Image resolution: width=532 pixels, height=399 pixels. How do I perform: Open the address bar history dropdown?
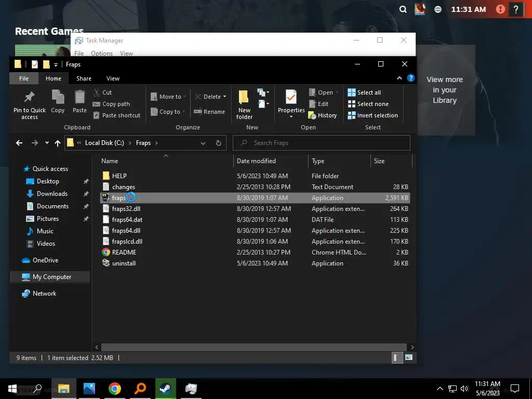(x=203, y=143)
